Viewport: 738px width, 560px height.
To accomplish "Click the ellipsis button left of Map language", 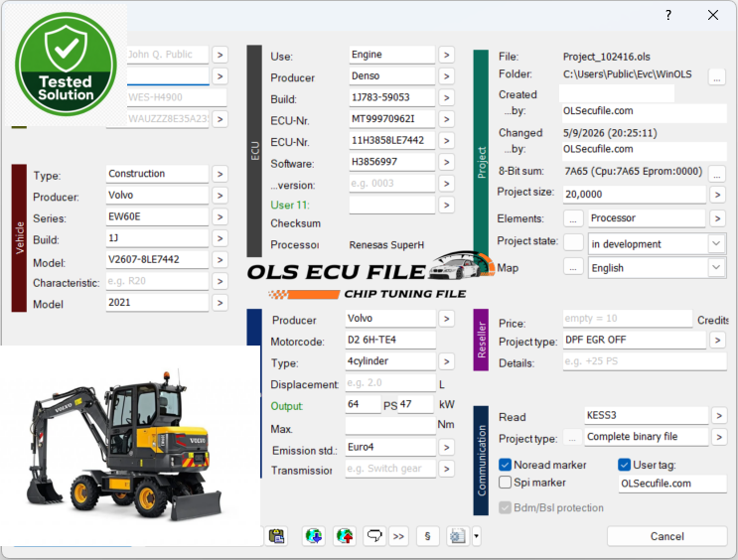I will pos(573,268).
